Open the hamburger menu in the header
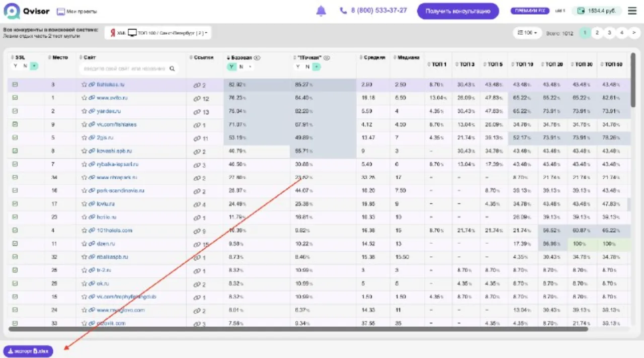Viewport: 644px width, 358px height. click(x=632, y=11)
